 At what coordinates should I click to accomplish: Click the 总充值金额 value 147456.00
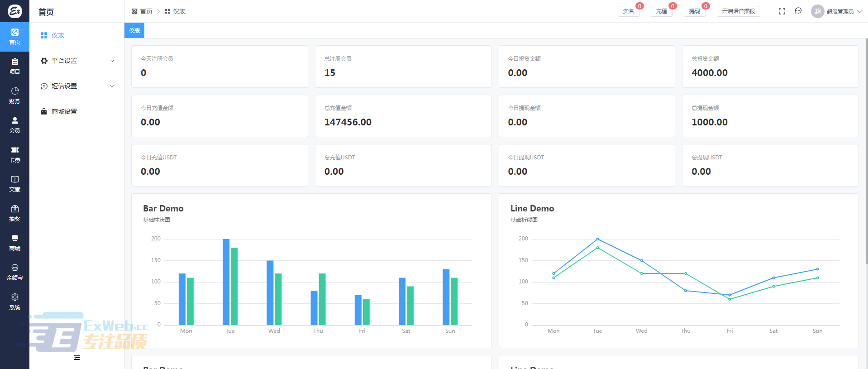348,122
